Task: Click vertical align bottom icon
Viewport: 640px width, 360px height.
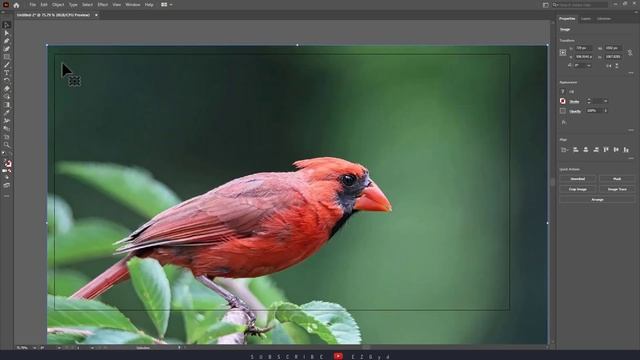Action: 626,150
